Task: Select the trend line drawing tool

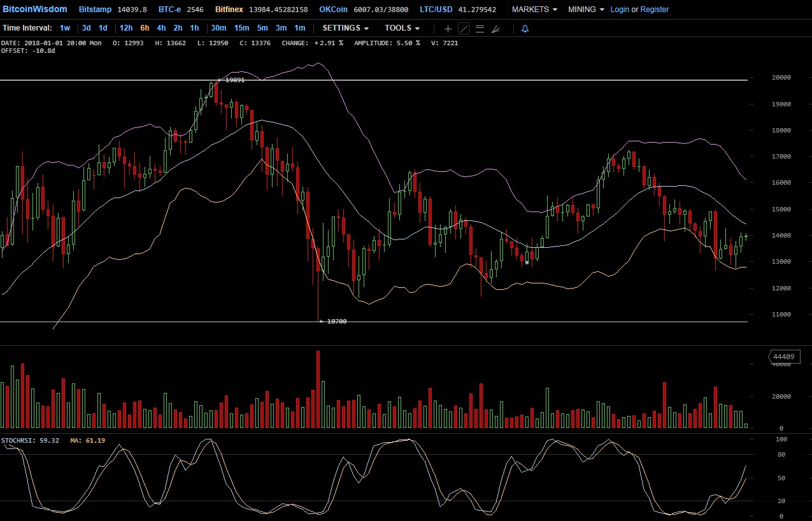Action: click(464, 29)
